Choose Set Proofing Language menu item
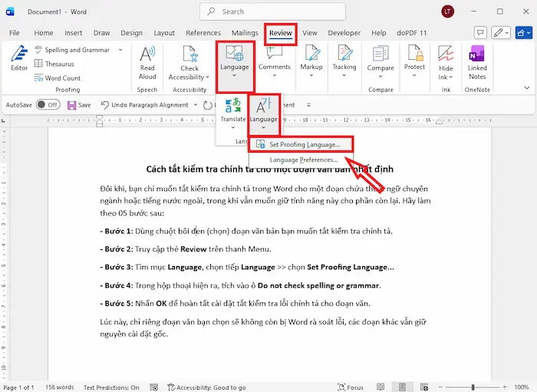This screenshot has height=392, width=537. (305, 144)
